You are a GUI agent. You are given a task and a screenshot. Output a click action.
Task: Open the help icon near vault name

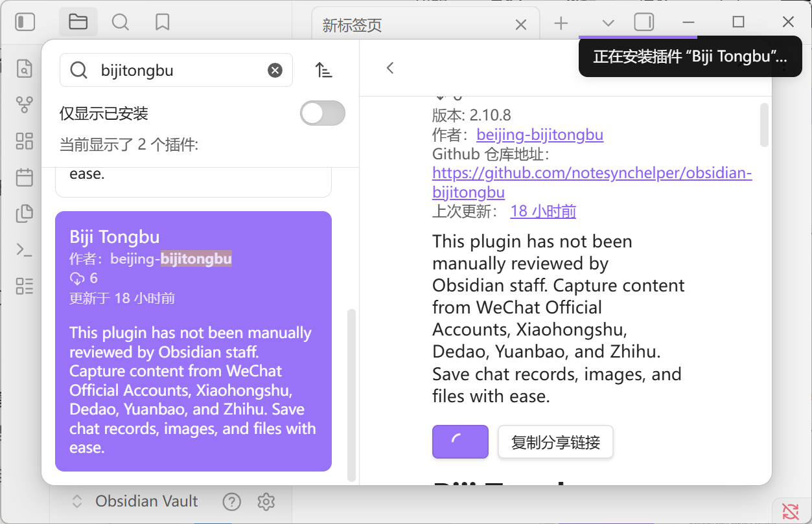[231, 501]
